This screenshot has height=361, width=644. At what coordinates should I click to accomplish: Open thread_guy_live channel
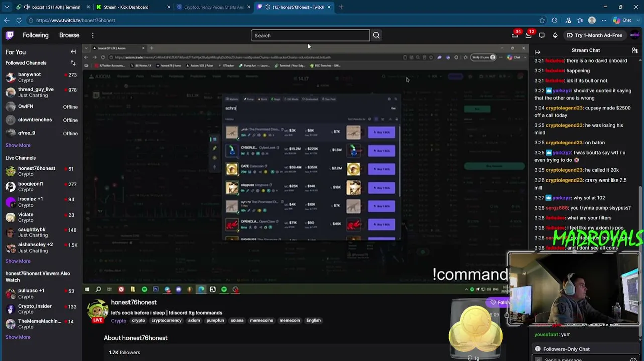tap(41, 92)
